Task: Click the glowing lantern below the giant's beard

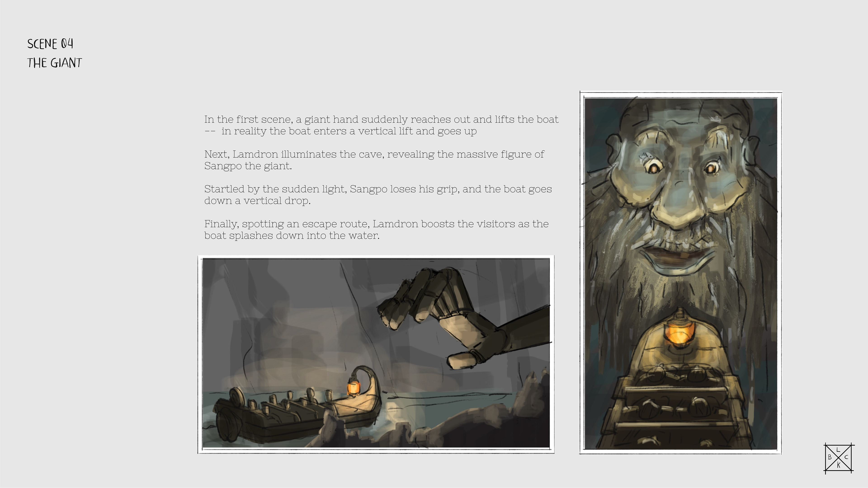Action: [x=678, y=333]
